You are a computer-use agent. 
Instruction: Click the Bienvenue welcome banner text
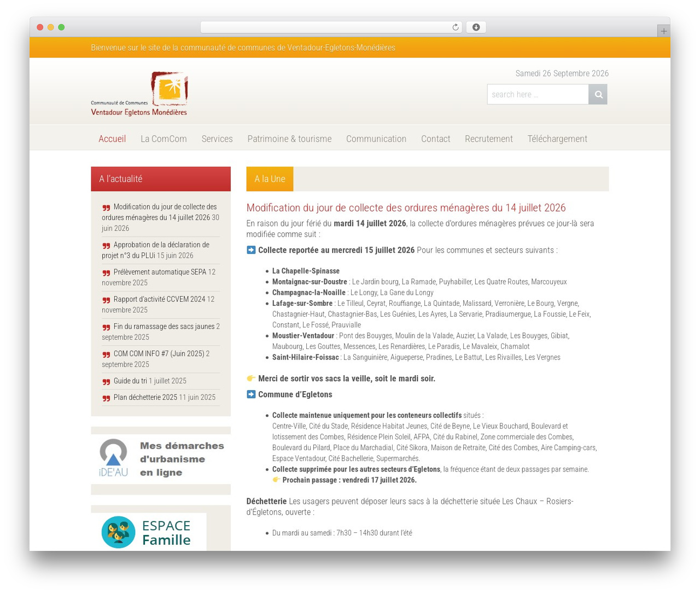pos(243,48)
